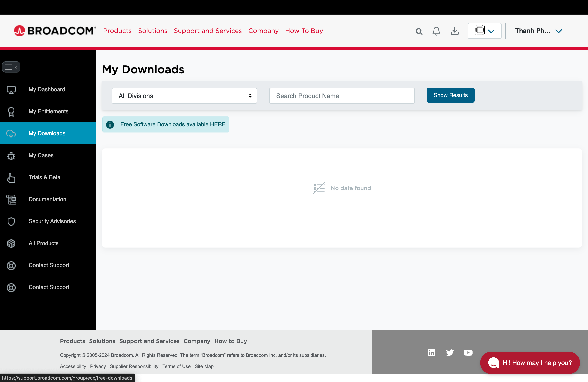Open the chip division selector dropdown
588x382 pixels.
tap(484, 31)
